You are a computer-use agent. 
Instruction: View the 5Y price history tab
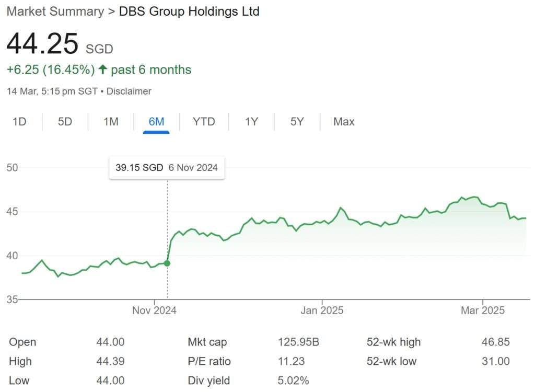click(x=297, y=122)
